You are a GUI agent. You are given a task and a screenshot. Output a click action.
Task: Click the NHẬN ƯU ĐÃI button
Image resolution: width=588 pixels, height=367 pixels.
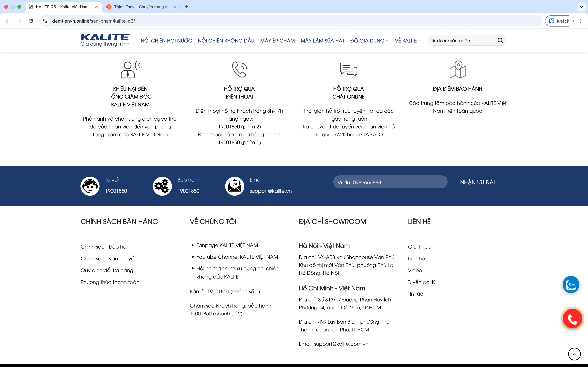(477, 182)
